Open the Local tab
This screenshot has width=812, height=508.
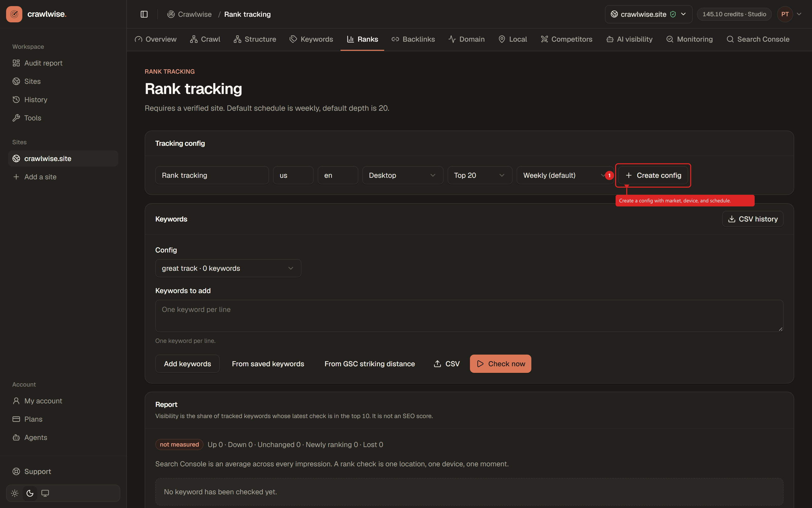513,39
